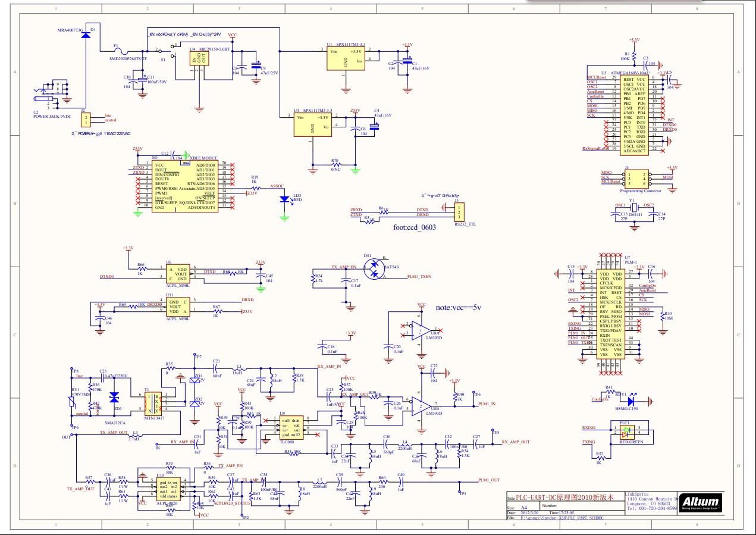Screen dimensions: 756x535
Task: Click the TP8 test point label
Action: click(75, 370)
